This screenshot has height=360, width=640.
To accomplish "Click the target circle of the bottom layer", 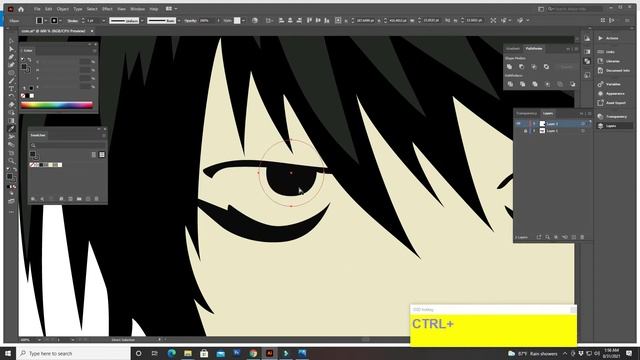I will pos(582,131).
